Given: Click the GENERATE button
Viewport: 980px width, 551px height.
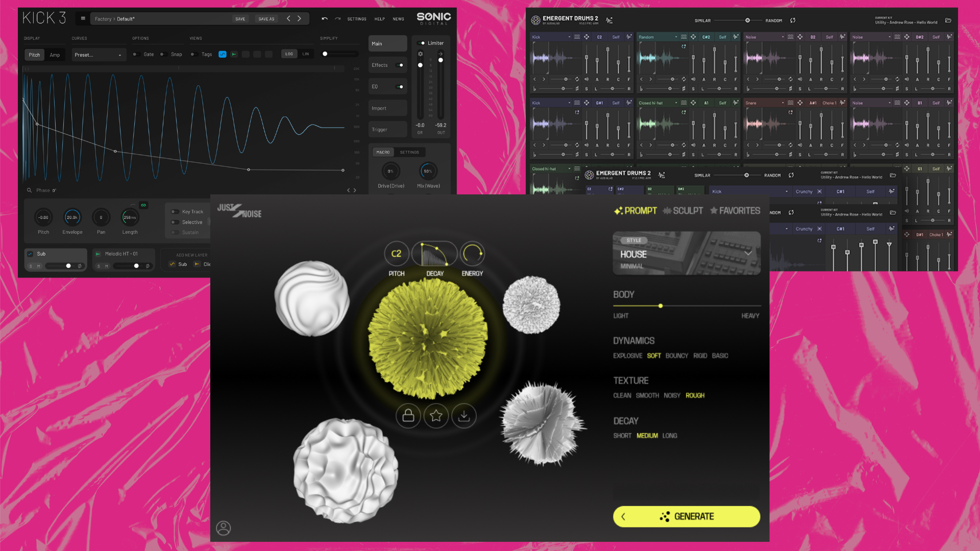Looking at the screenshot, I should click(x=687, y=516).
